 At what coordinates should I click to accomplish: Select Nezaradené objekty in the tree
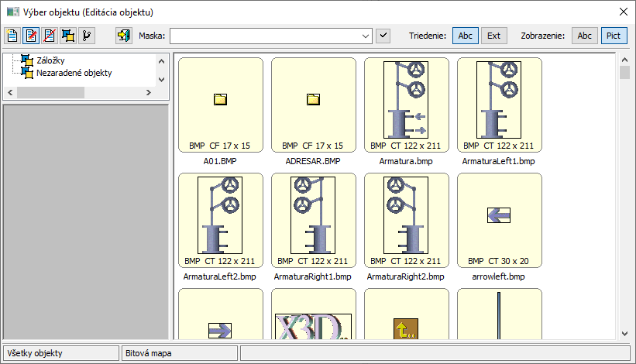click(x=74, y=73)
